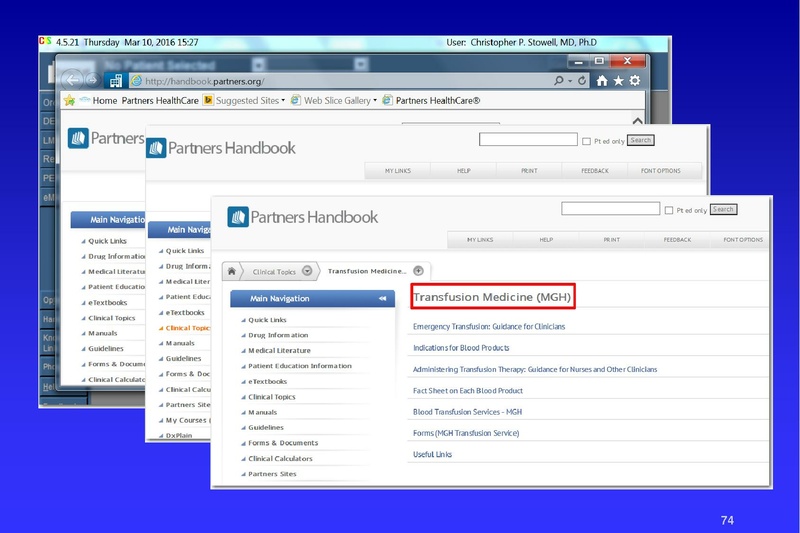800x533 pixels.
Task: Expand Drug Information in the front navigation
Action: click(278, 335)
